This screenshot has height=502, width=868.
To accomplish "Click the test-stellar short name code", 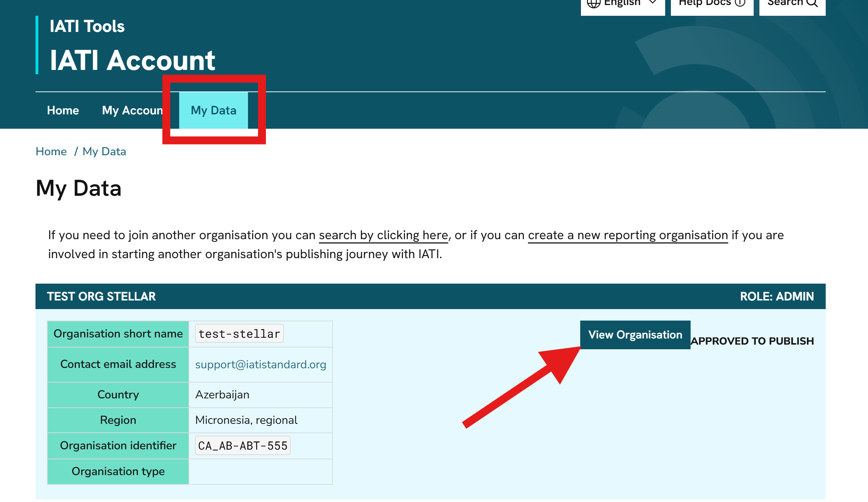I will click(x=239, y=334).
